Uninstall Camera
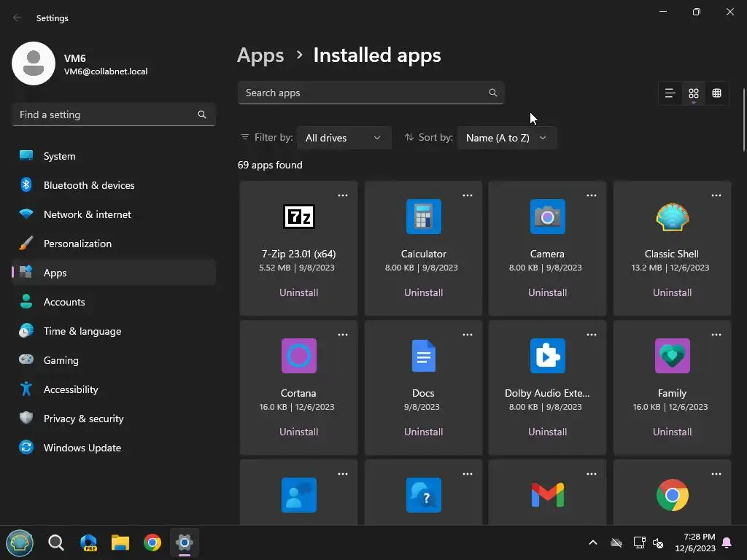 [x=547, y=292]
